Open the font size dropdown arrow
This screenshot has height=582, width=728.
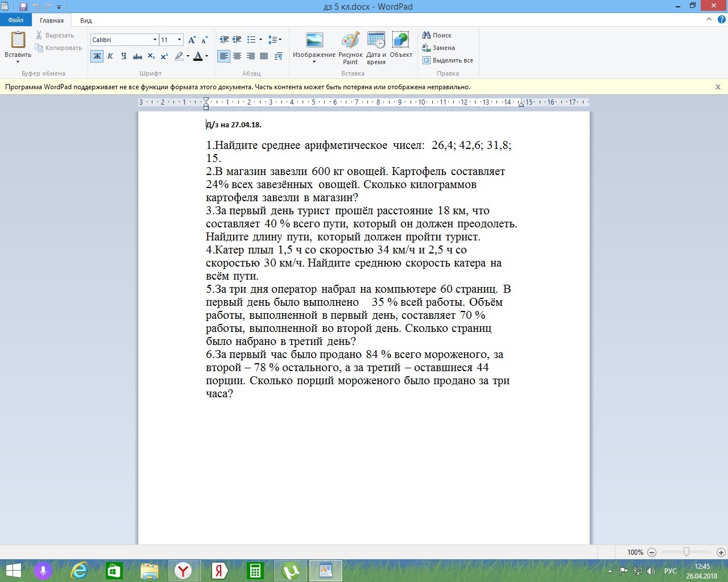tap(180, 40)
